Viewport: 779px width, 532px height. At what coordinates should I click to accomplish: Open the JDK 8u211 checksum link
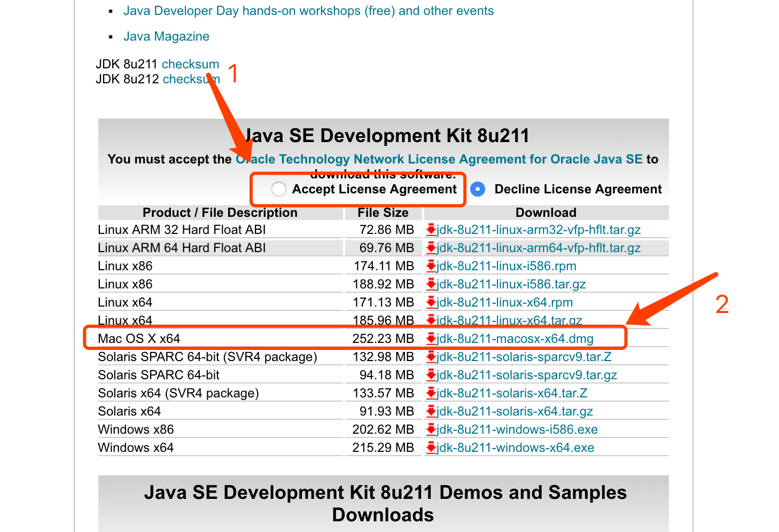(x=190, y=64)
